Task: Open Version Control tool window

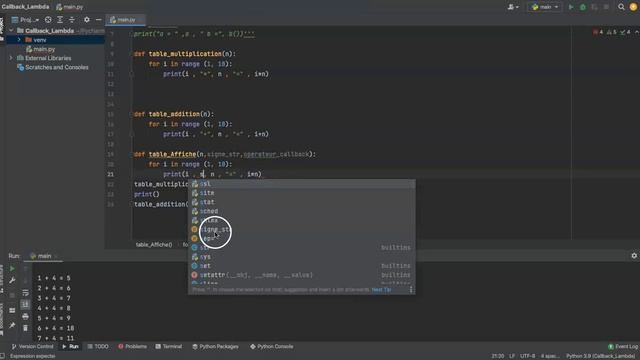Action: 32,346
